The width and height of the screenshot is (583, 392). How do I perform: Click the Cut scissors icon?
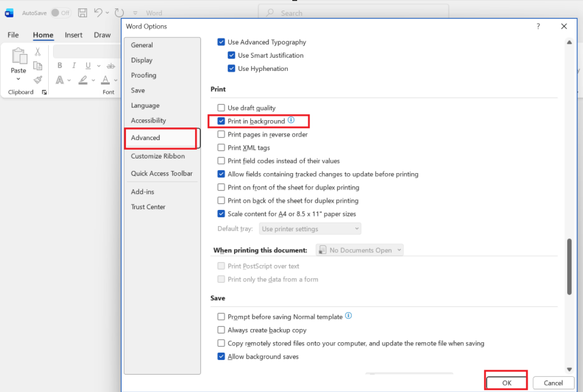[38, 51]
